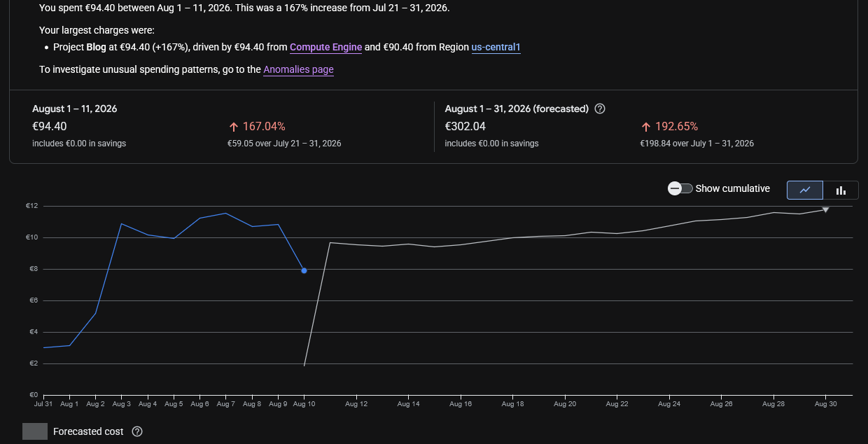Screen dimensions: 868x444
Task: Open Forecasted cost help icon
Action: point(137,431)
